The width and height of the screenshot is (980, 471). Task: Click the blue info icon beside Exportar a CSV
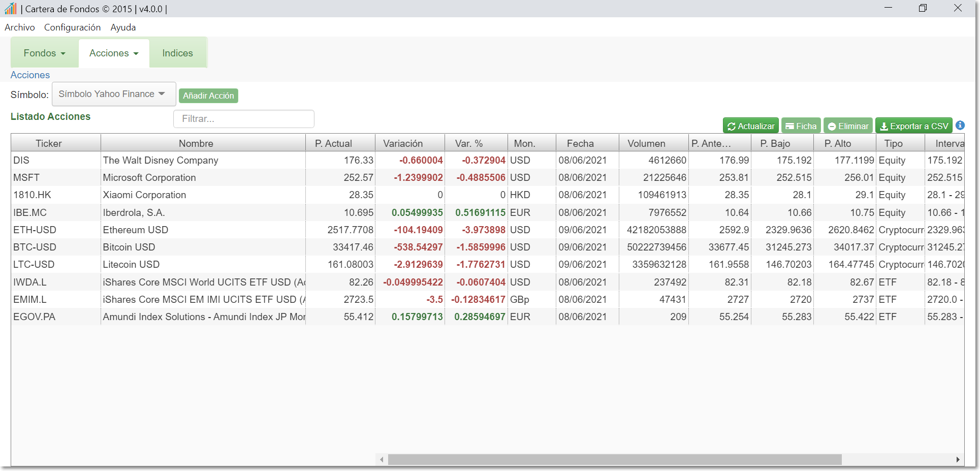(x=960, y=125)
